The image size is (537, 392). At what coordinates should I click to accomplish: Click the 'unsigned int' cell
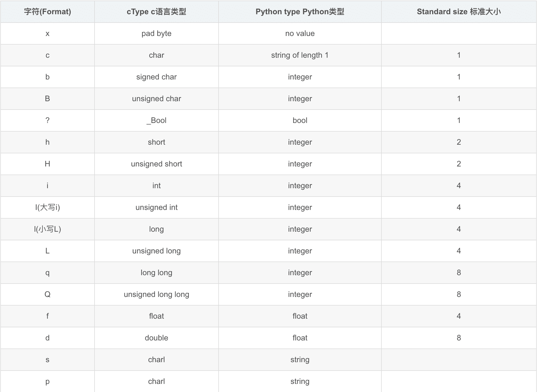156,207
